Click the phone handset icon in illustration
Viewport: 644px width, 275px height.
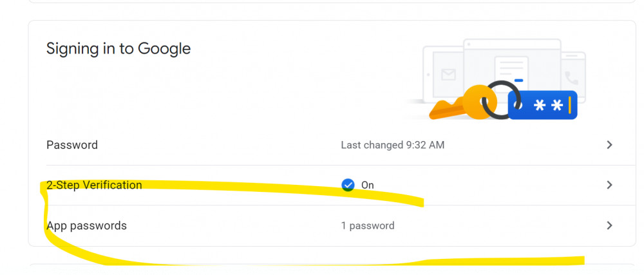pyautogui.click(x=571, y=77)
